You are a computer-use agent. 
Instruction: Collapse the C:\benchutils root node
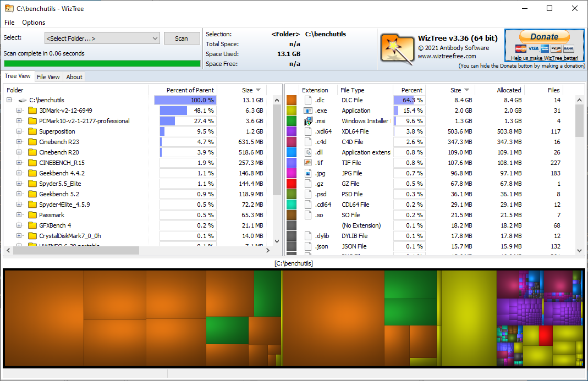tap(9, 100)
